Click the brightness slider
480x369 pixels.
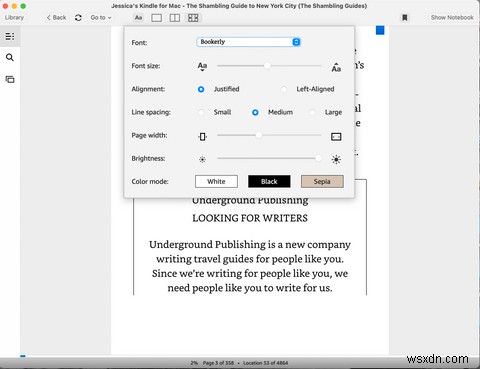269,158
